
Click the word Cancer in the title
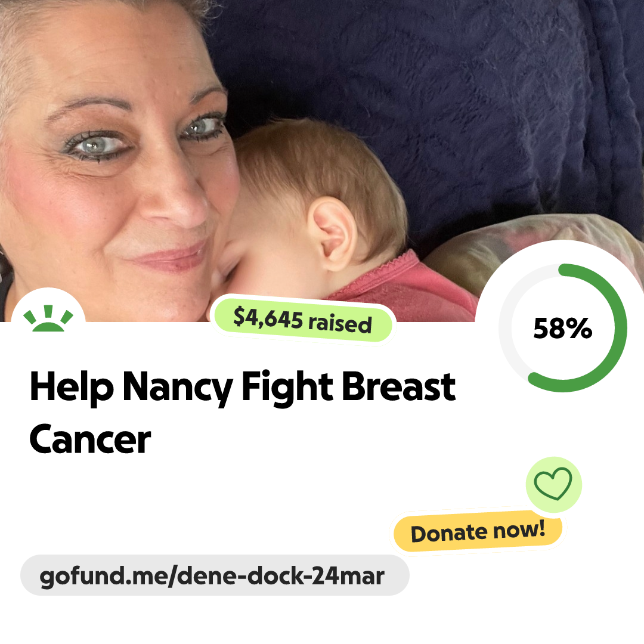[90, 439]
